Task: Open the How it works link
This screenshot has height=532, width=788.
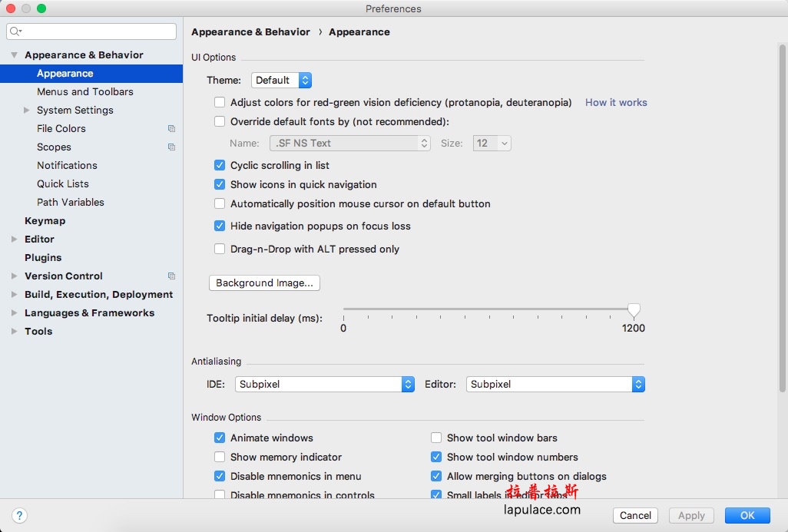Action: [616, 102]
